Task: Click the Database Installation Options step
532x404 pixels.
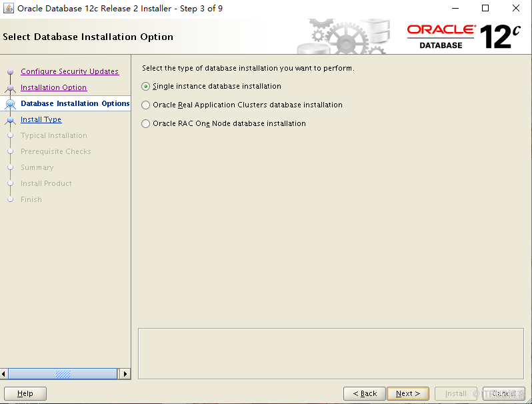Action: point(75,103)
